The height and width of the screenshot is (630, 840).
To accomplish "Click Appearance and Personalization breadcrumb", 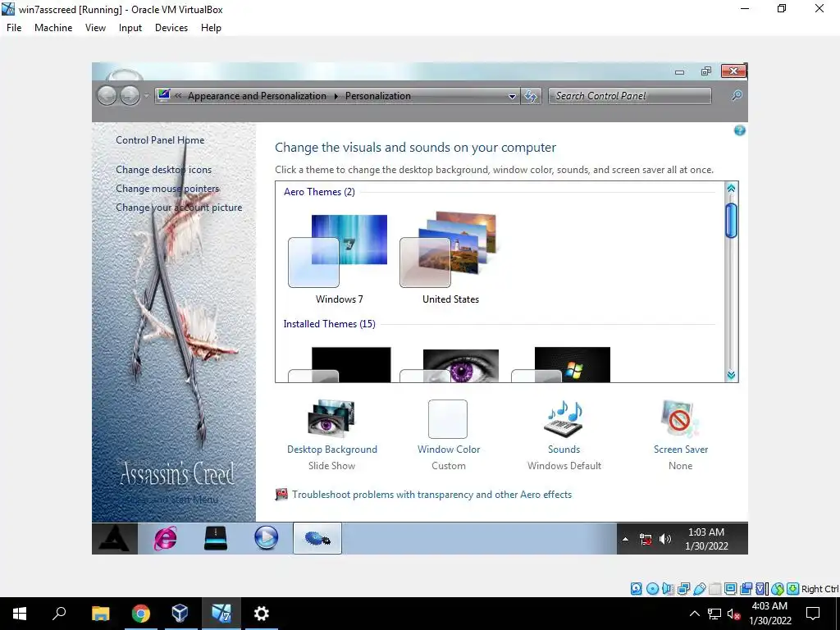I will point(257,96).
